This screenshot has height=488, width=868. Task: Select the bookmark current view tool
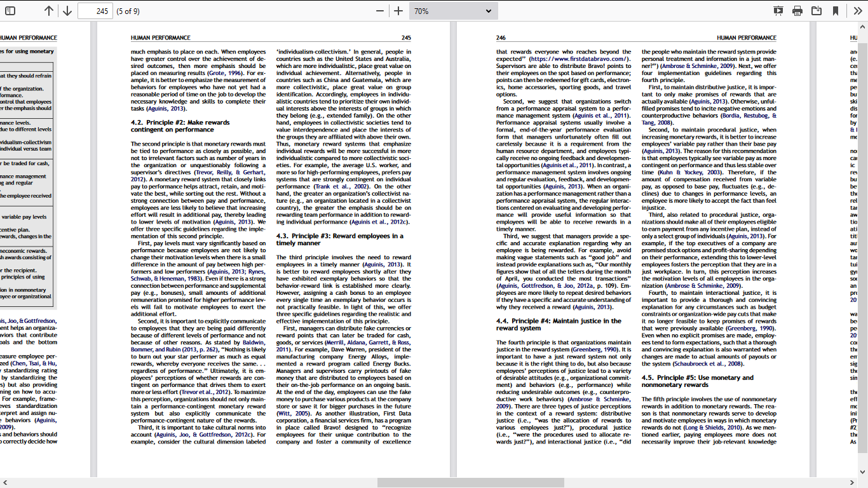834,10
